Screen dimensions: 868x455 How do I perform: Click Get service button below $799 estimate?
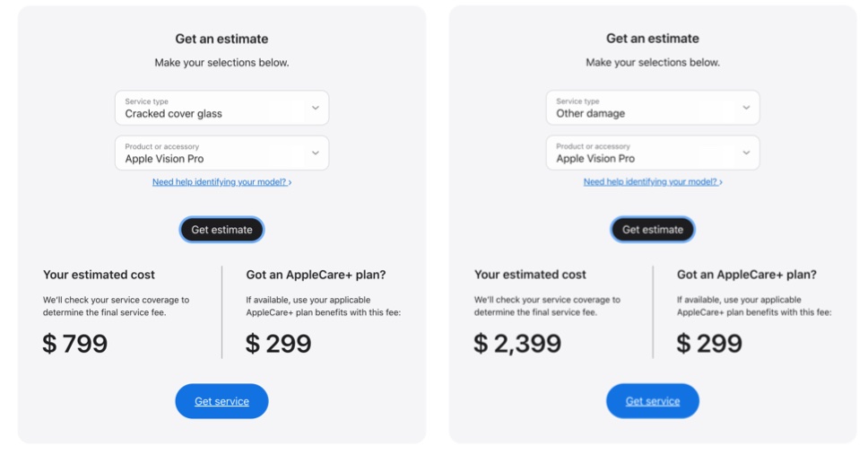point(221,401)
